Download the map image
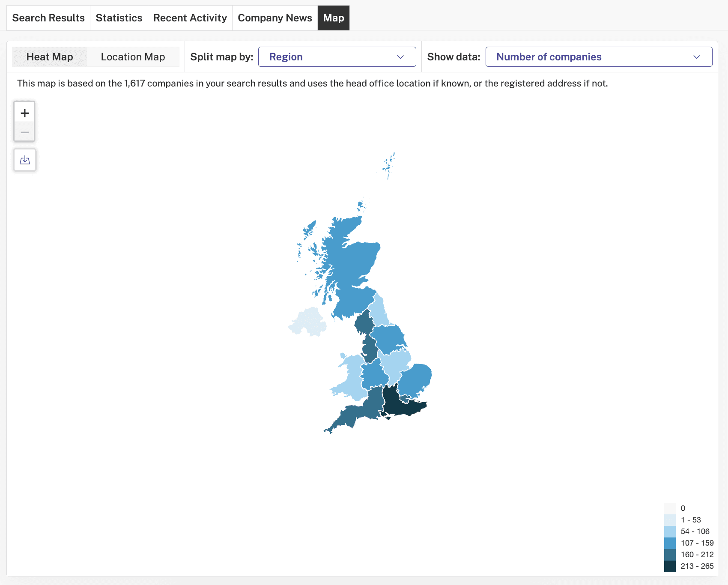This screenshot has height=585, width=728. coord(25,160)
